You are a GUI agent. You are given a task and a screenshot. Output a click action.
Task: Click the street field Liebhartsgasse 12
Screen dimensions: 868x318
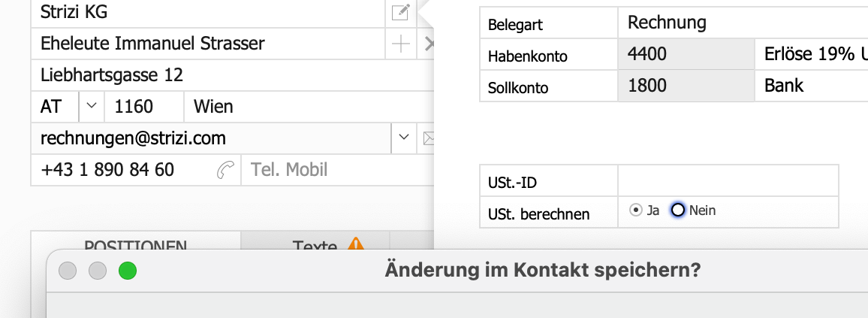(225, 75)
